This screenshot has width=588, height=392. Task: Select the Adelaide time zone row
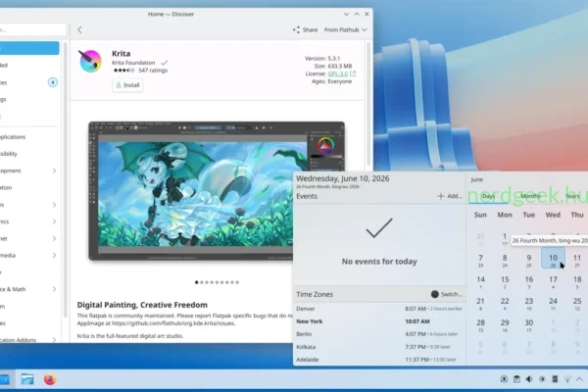coord(379,360)
